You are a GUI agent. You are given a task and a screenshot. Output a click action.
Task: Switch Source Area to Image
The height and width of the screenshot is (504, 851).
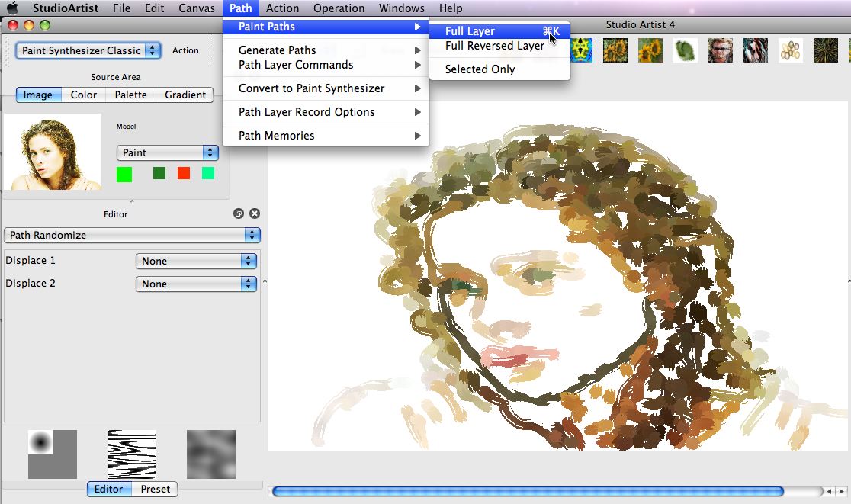pyautogui.click(x=37, y=95)
